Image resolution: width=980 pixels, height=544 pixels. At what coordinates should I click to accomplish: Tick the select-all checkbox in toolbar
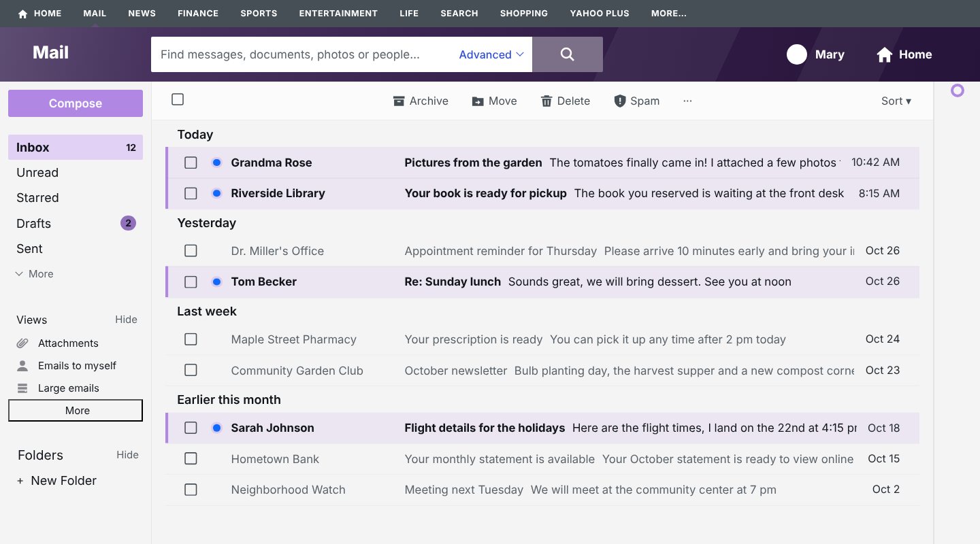(x=178, y=100)
